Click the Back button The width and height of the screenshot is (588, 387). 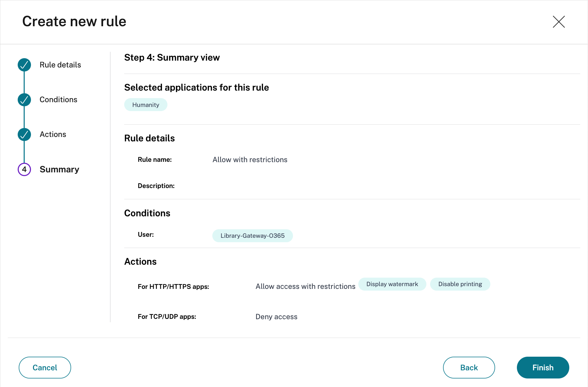point(469,368)
